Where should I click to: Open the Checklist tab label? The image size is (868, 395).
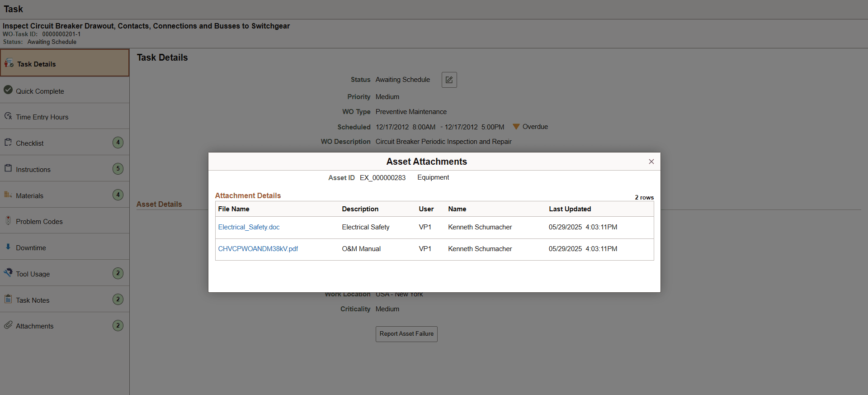[30, 143]
